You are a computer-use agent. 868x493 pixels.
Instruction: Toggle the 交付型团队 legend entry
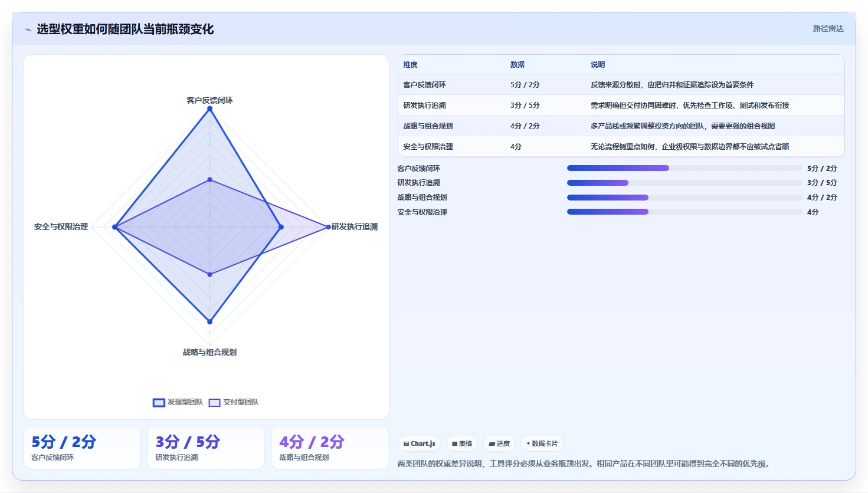[x=234, y=402]
